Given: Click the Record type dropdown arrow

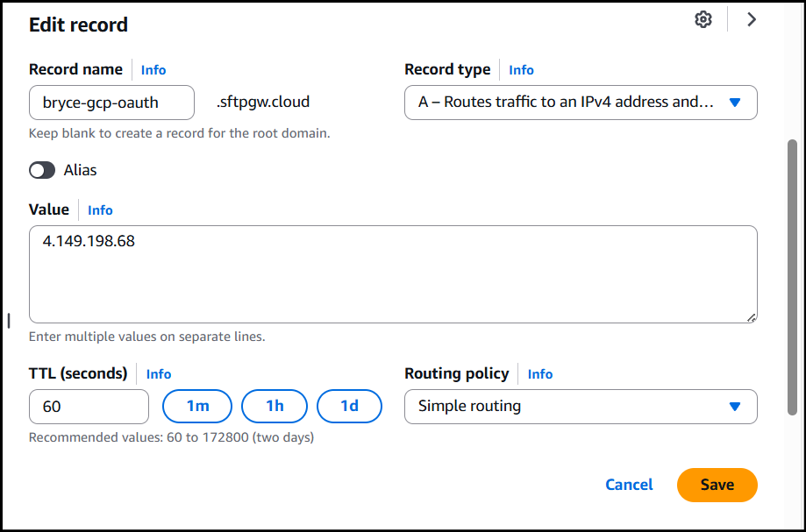Looking at the screenshot, I should (735, 103).
